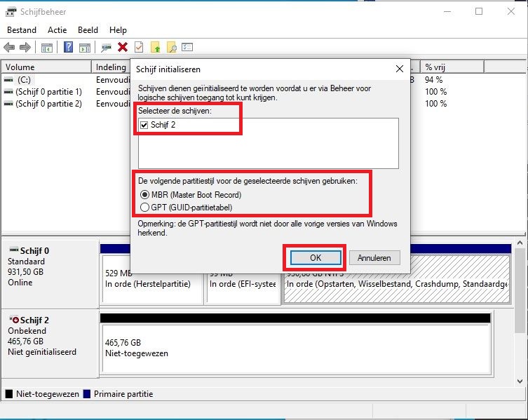Sort by the Volume column header
The image size is (528, 420).
[47, 67]
